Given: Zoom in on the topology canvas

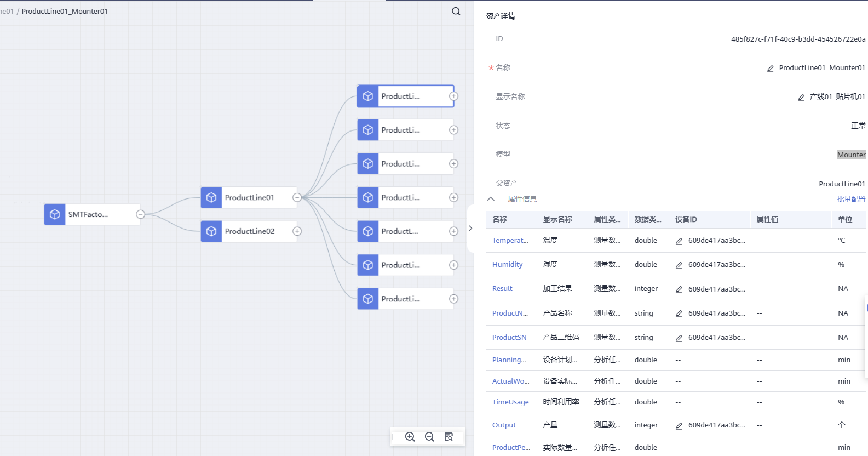Looking at the screenshot, I should (x=410, y=437).
